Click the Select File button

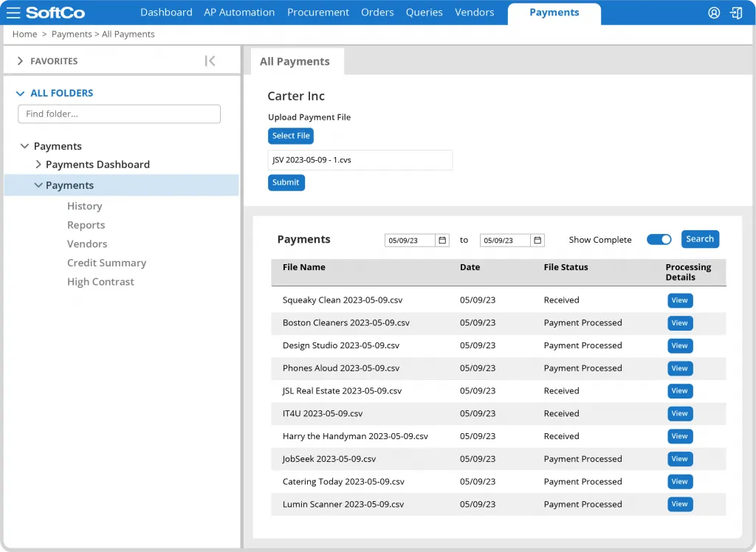tap(291, 136)
